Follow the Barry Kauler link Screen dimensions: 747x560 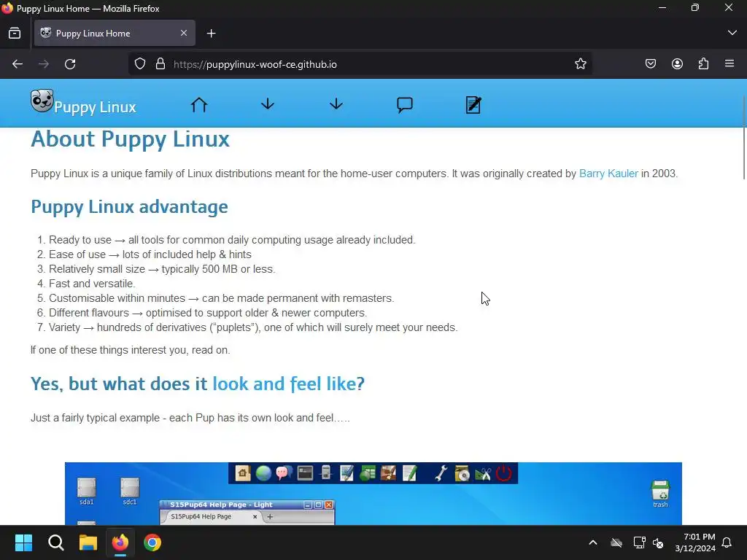click(x=608, y=174)
